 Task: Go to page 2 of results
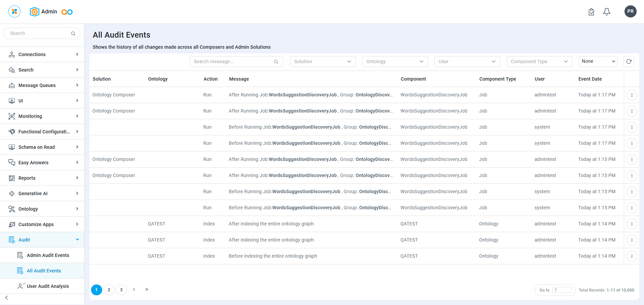pyautogui.click(x=109, y=290)
